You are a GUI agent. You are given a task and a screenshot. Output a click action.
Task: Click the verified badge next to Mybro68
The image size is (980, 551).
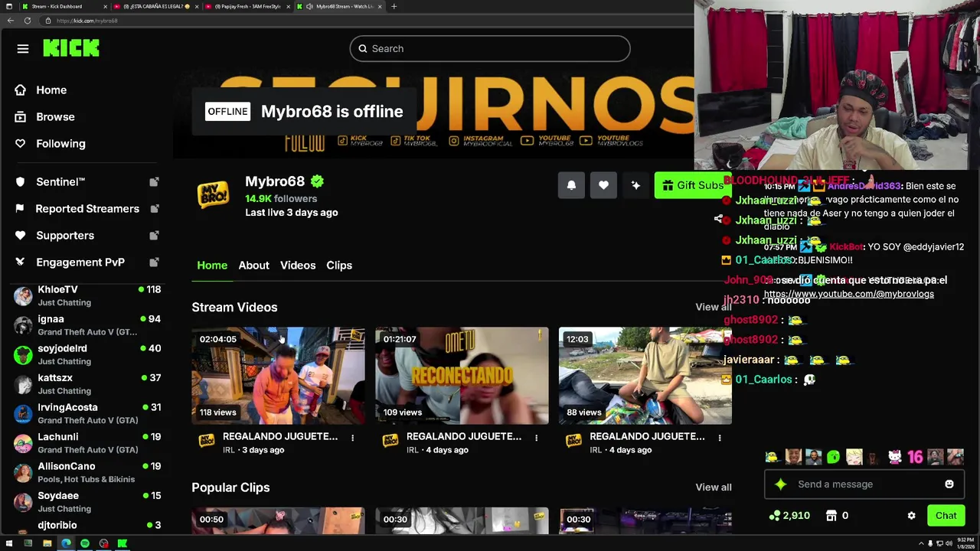click(x=317, y=181)
